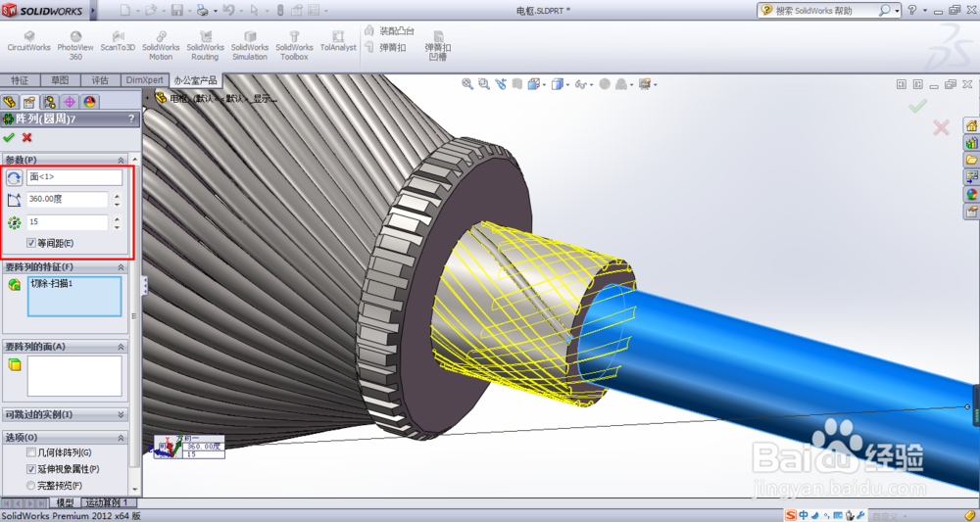Click the Print icon

[203, 10]
